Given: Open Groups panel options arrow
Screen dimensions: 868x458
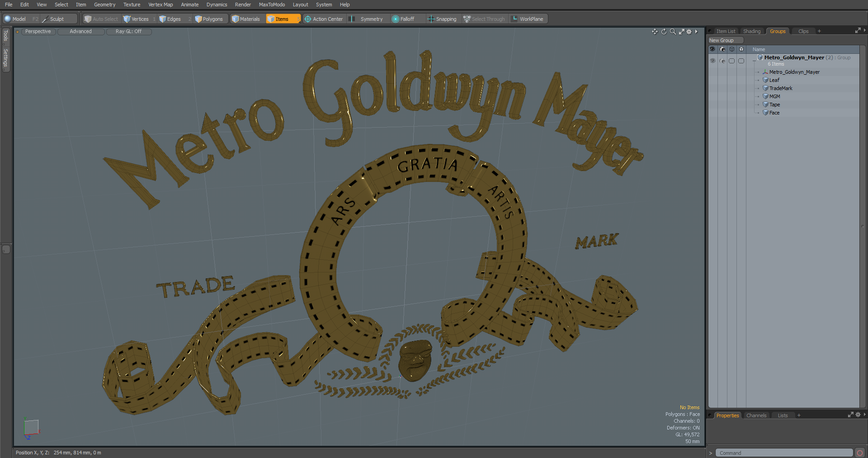Looking at the screenshot, I should (864, 31).
